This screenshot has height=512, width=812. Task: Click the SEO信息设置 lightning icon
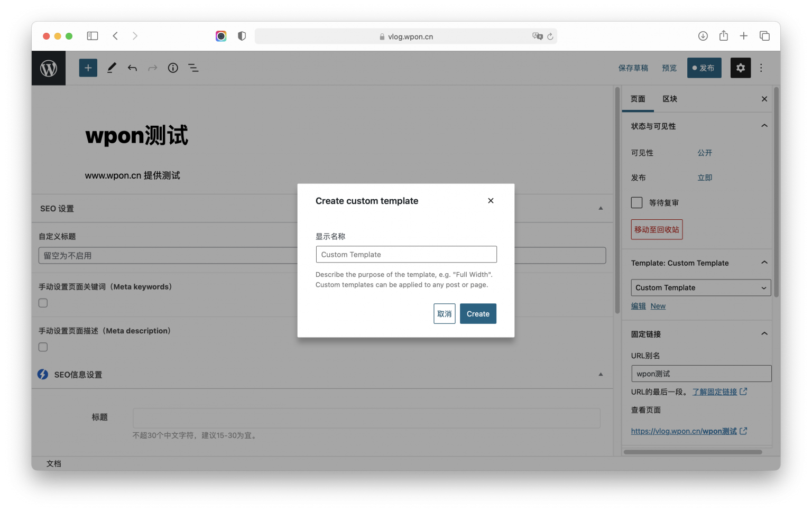pyautogui.click(x=43, y=374)
